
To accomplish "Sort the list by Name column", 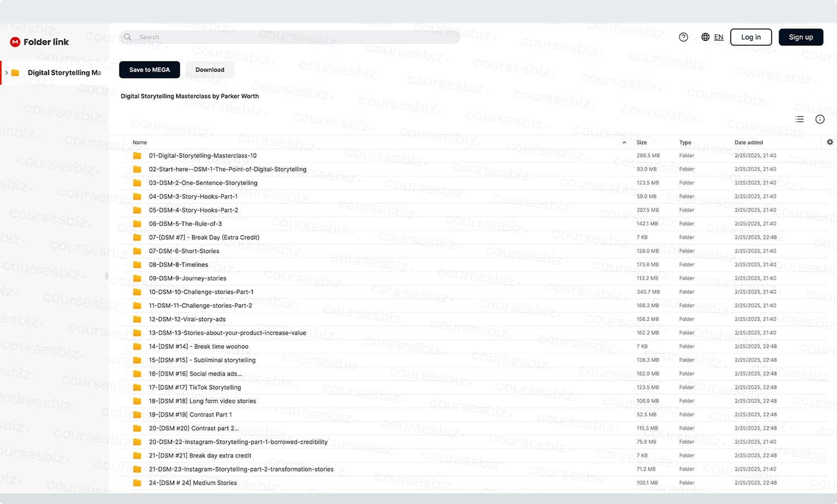I will [140, 142].
